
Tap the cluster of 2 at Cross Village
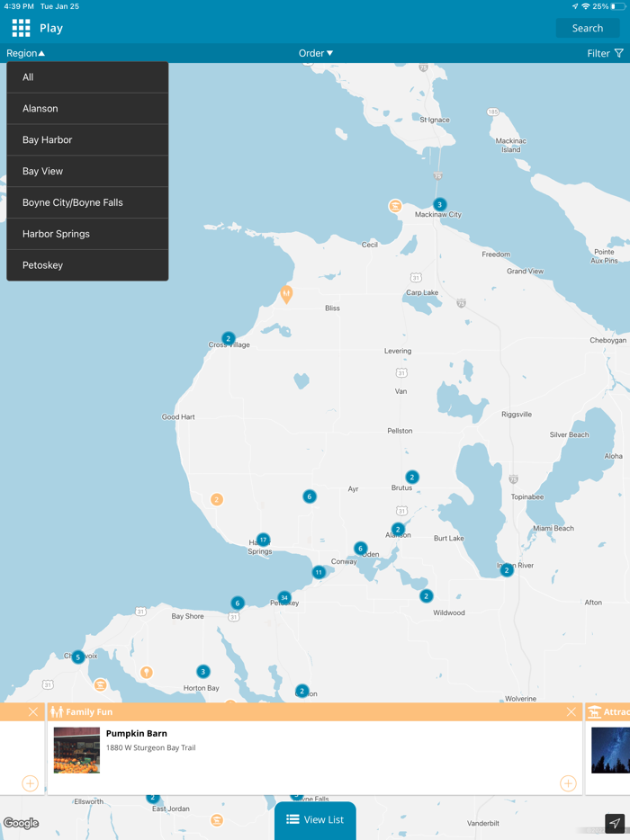click(229, 338)
